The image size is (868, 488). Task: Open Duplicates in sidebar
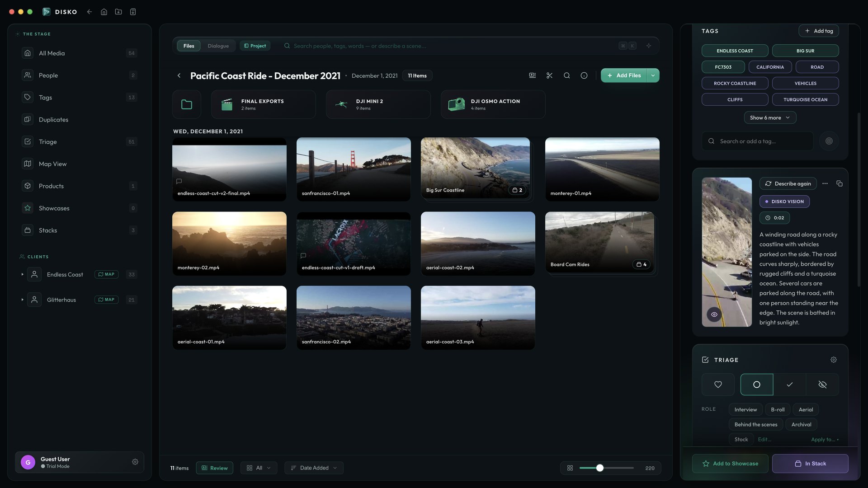[80, 119]
